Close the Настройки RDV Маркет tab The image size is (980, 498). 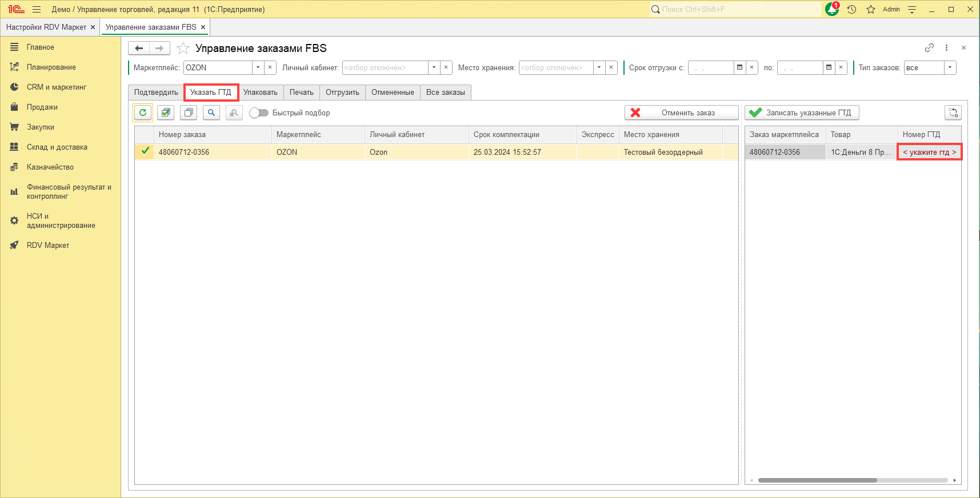[93, 27]
